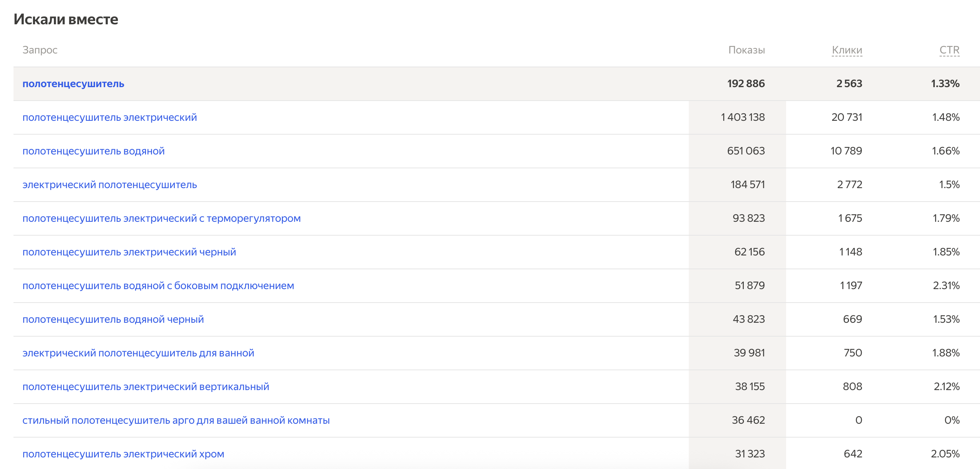Open query 'полотенцесушитель электрический с терморегулятором'

click(x=161, y=218)
